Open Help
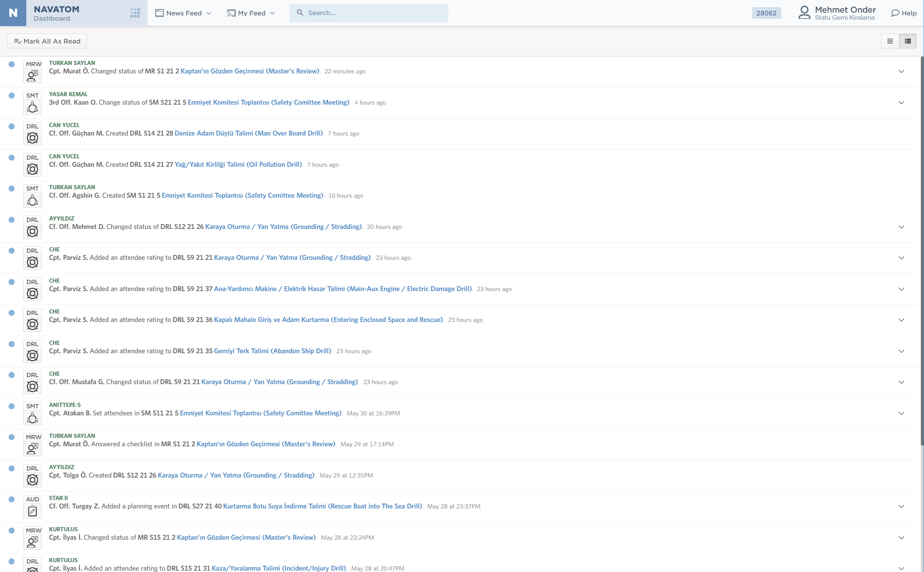 pos(904,13)
